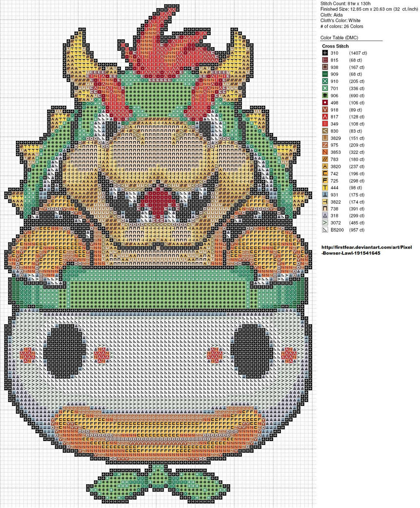This screenshot has width=420, height=508.
Task: Select the "Cloth's Color: White" line
Action: pos(340,21)
